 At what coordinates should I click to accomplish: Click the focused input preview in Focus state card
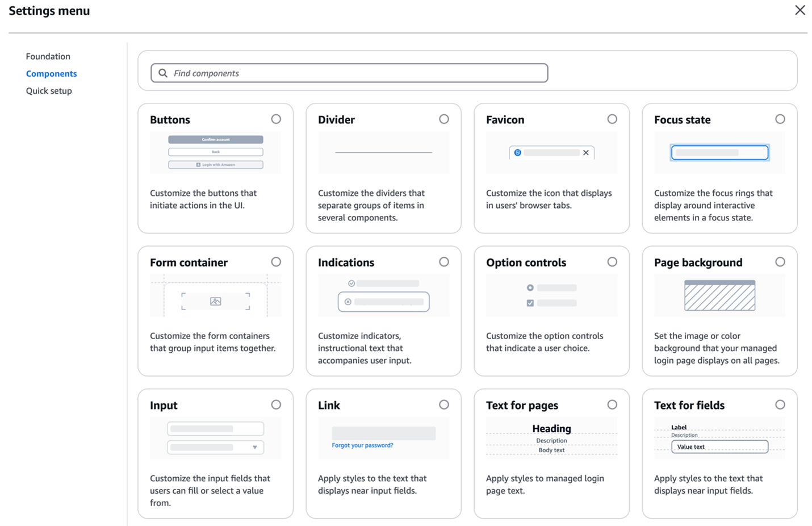coord(719,152)
